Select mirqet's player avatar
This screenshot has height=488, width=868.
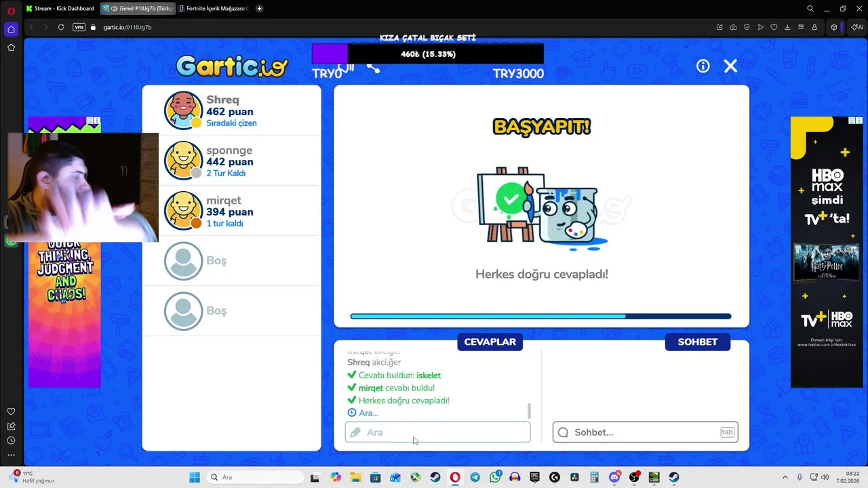(x=183, y=211)
